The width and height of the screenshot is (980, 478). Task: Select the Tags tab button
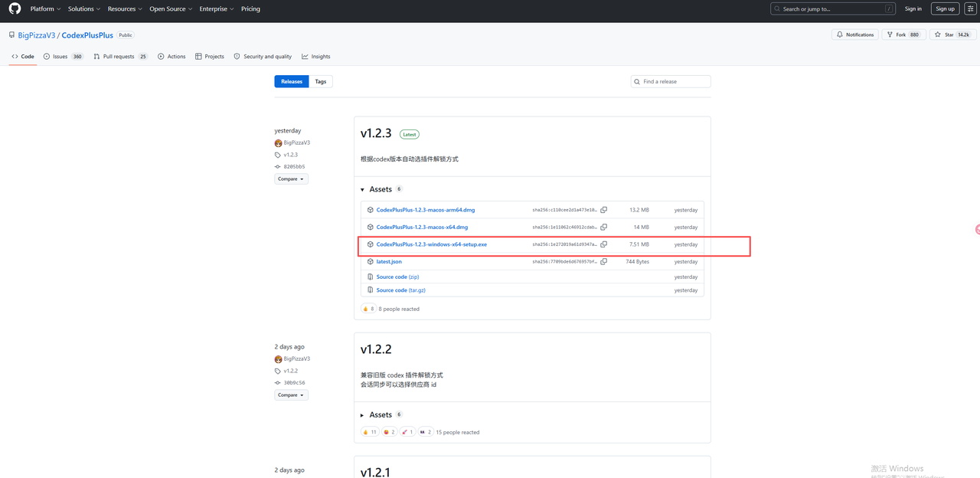[321, 81]
